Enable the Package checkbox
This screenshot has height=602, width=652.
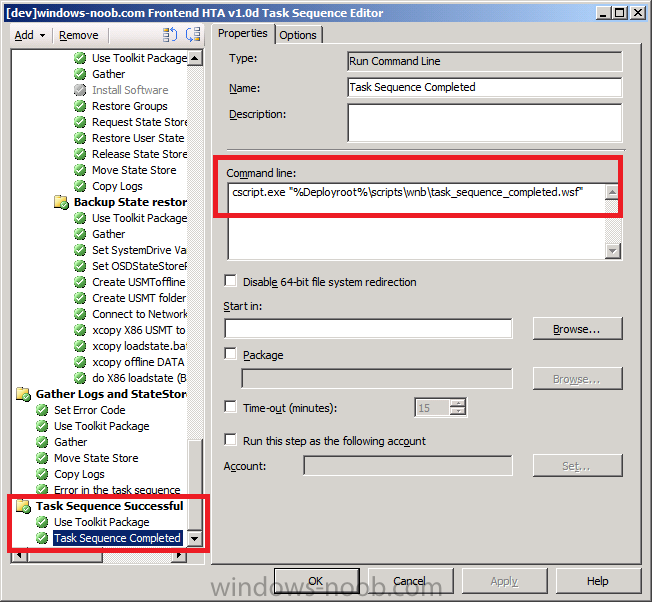pyautogui.click(x=230, y=354)
